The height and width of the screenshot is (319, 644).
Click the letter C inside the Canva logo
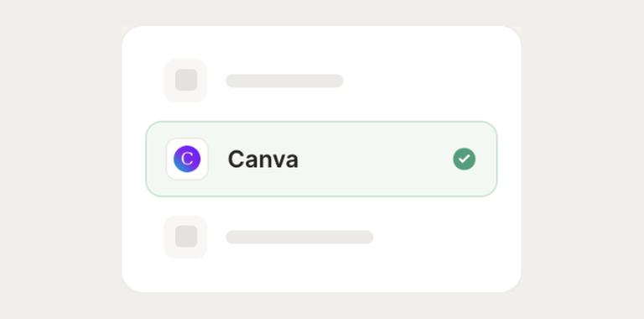(187, 159)
